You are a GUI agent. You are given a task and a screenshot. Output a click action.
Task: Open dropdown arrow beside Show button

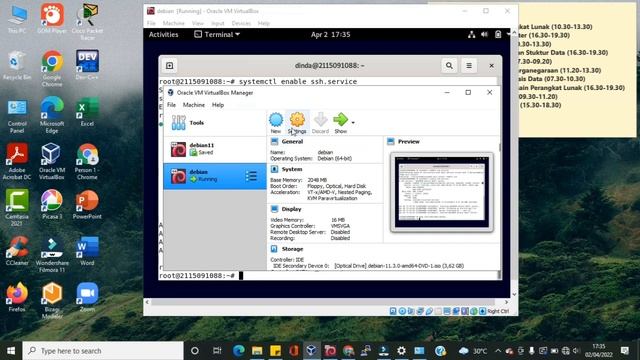point(353,122)
